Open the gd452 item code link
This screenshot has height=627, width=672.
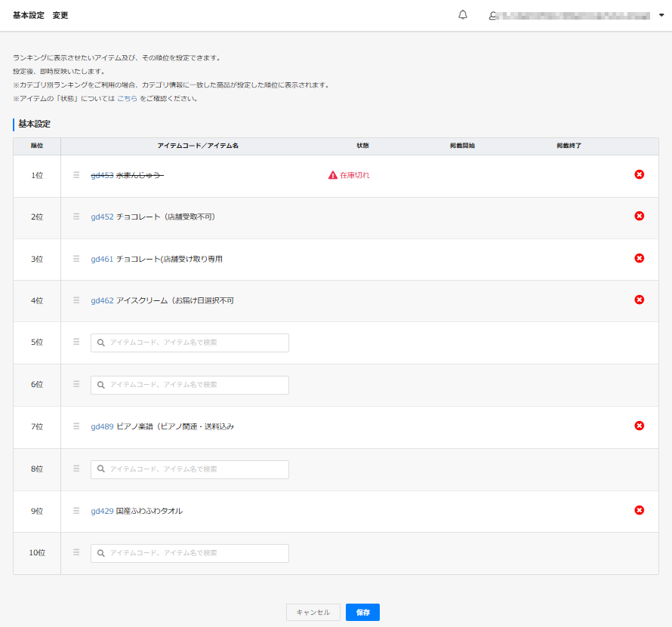click(x=102, y=217)
